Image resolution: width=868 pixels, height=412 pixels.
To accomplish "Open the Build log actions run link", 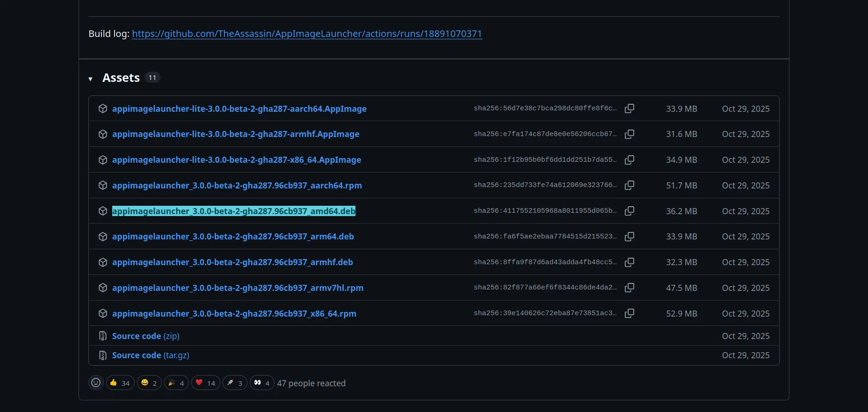I will (x=307, y=34).
